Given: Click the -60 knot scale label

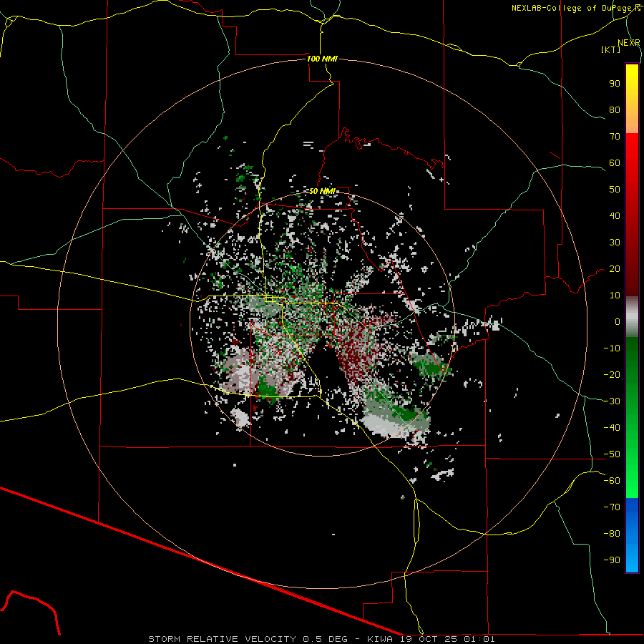Looking at the screenshot, I should click(612, 481).
